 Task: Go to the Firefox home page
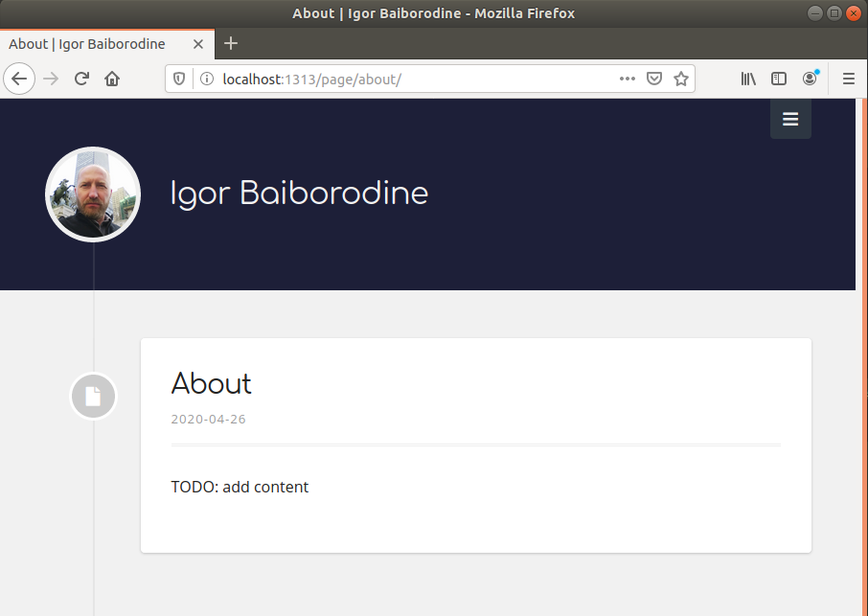112,79
